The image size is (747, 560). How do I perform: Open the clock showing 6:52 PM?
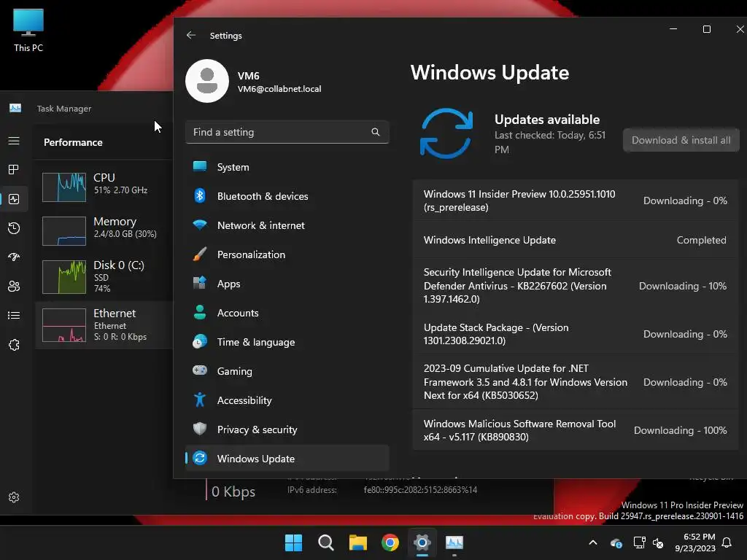[x=695, y=542]
